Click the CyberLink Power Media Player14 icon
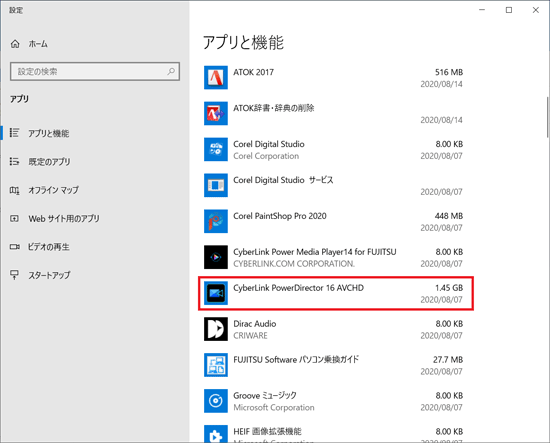550x443 pixels. (x=216, y=257)
